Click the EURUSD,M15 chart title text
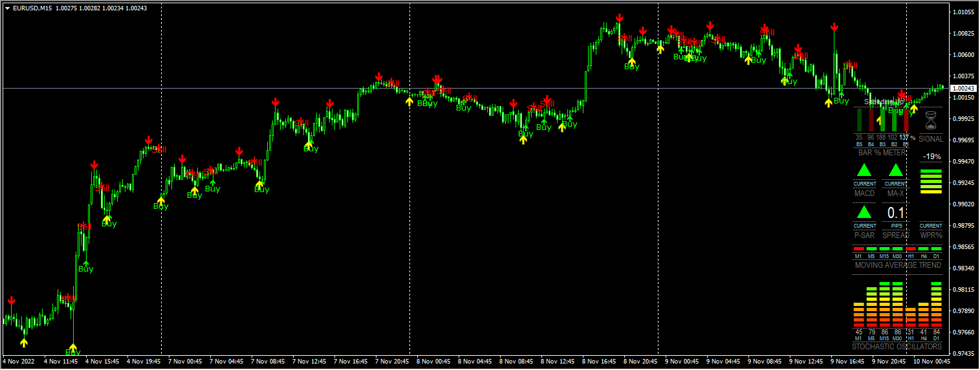 click(33, 8)
